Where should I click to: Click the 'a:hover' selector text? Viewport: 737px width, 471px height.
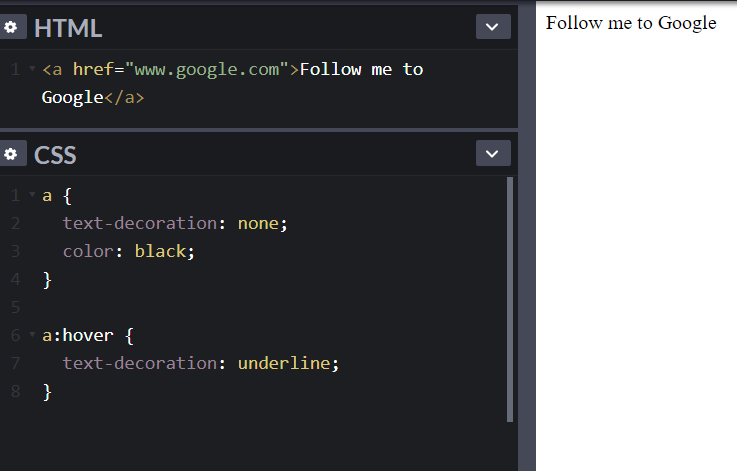point(78,335)
